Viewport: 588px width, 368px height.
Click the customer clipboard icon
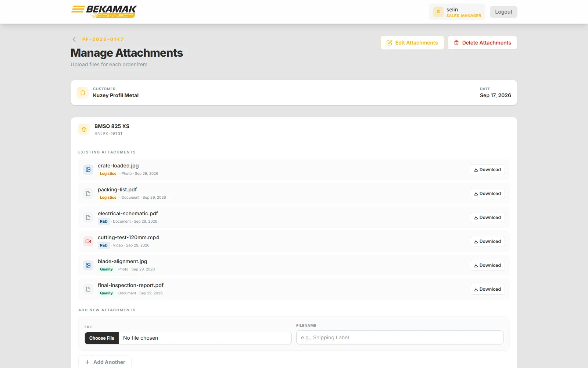point(83,93)
